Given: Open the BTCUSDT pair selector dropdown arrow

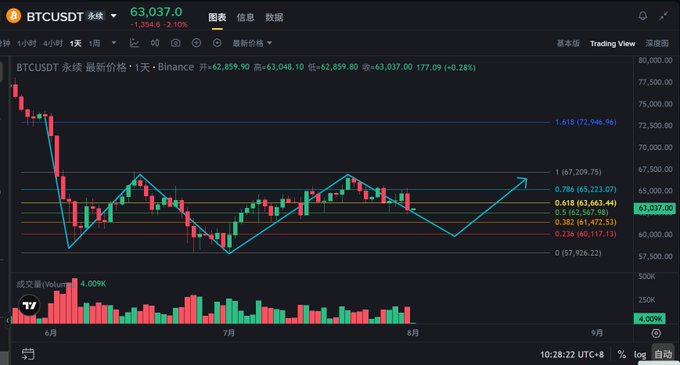Looking at the screenshot, I should click(114, 16).
